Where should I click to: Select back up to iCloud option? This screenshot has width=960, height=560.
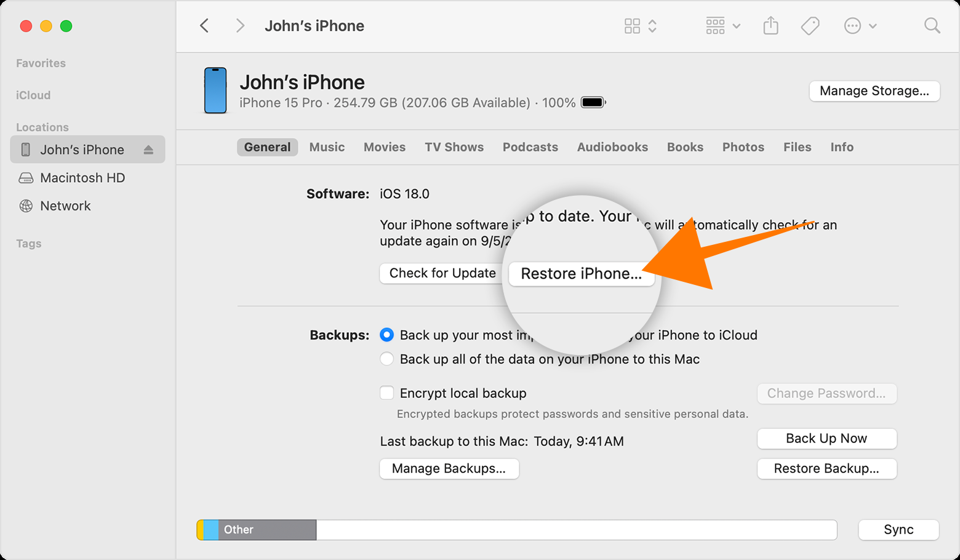[x=386, y=335]
